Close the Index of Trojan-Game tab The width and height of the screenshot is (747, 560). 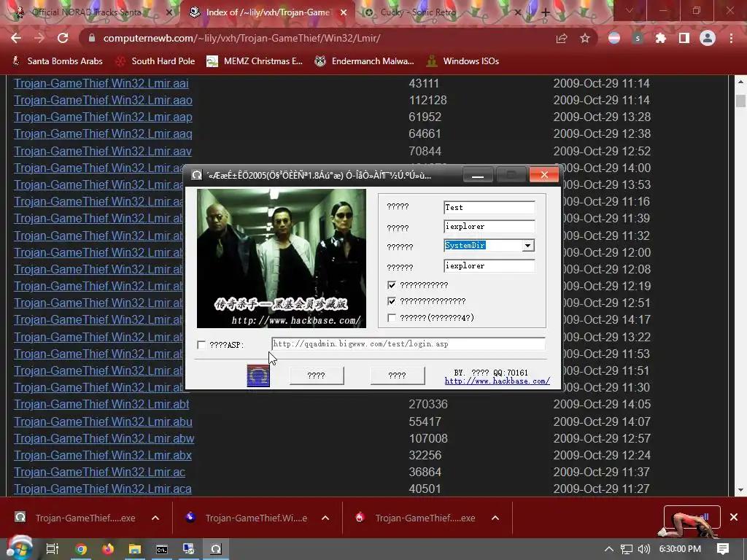pyautogui.click(x=344, y=12)
